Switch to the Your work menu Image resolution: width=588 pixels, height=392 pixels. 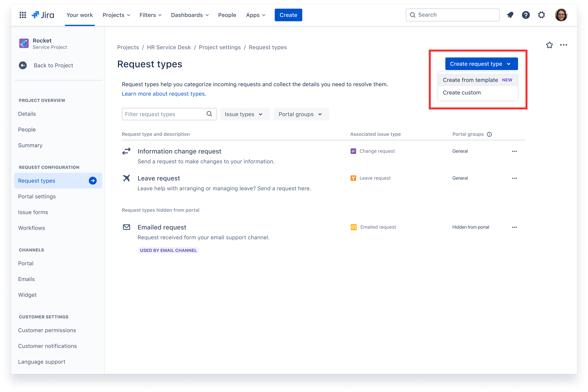click(79, 15)
